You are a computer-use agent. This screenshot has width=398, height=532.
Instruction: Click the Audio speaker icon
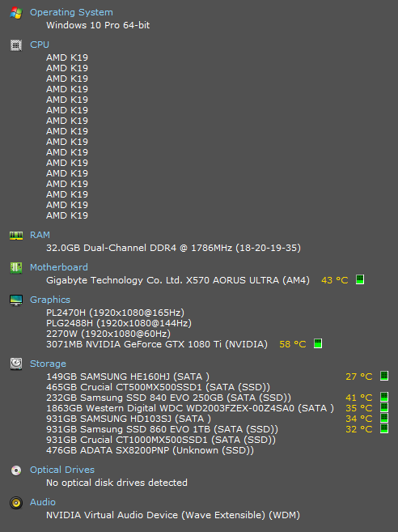pos(16,502)
